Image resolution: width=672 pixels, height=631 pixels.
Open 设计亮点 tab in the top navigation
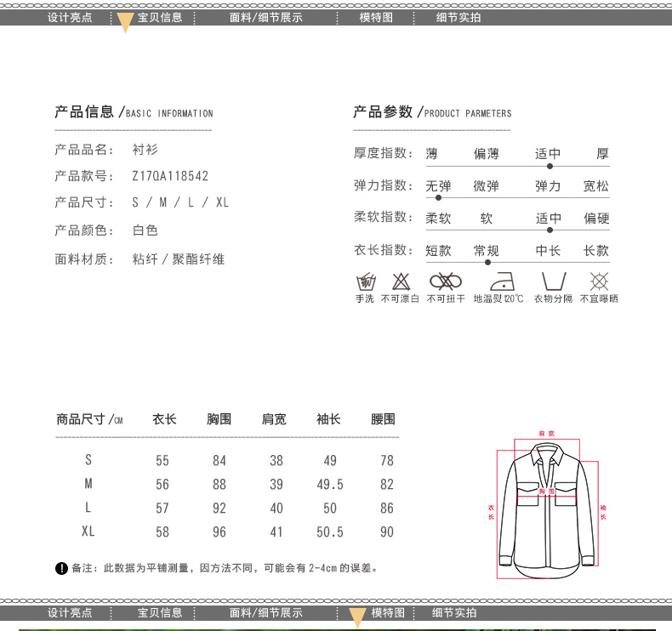click(x=70, y=17)
